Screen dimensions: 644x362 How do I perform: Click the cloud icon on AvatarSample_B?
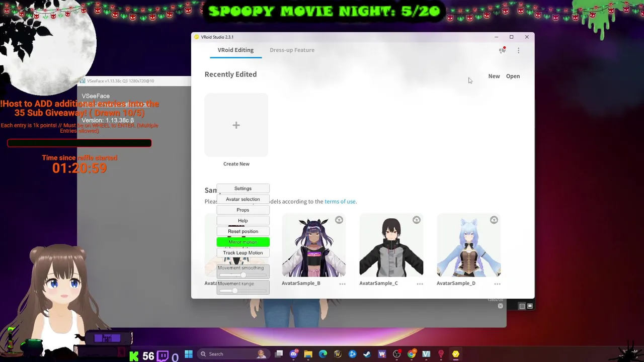click(x=339, y=220)
